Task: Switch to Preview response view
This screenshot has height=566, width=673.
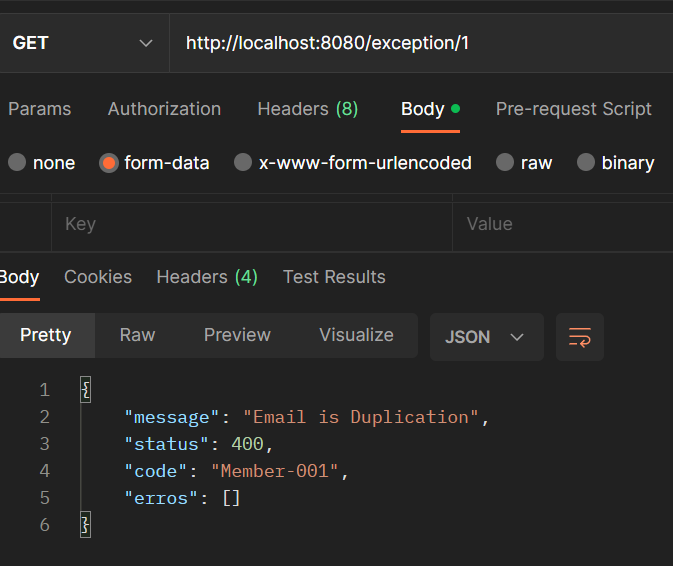Action: (237, 335)
